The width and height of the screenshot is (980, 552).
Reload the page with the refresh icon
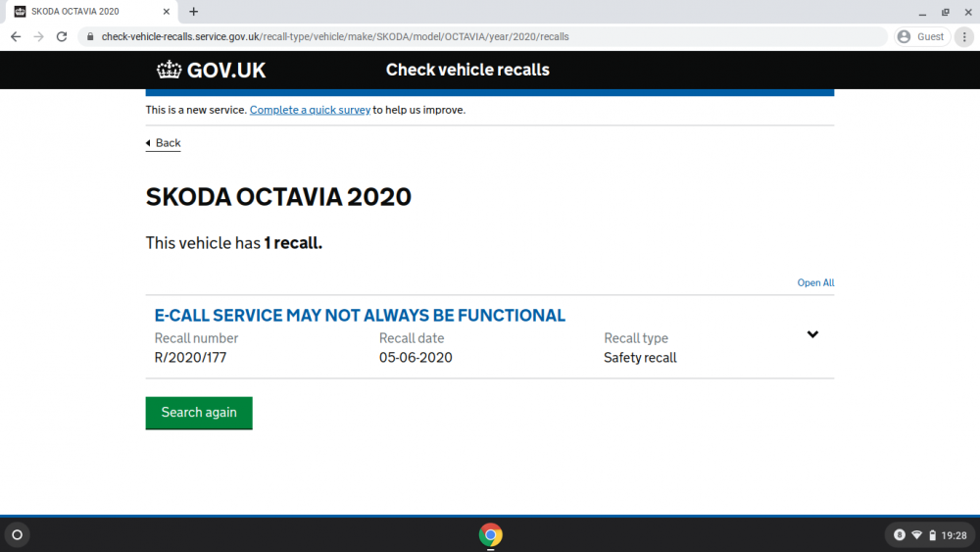point(61,37)
